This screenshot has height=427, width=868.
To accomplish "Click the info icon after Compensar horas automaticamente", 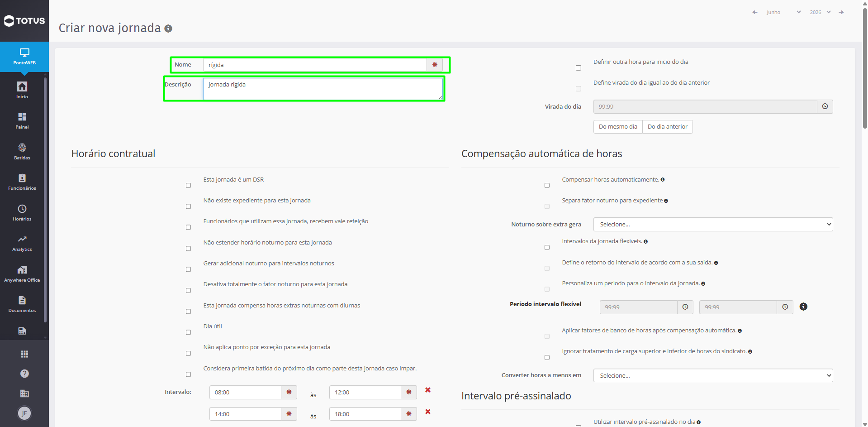I will click(x=663, y=180).
